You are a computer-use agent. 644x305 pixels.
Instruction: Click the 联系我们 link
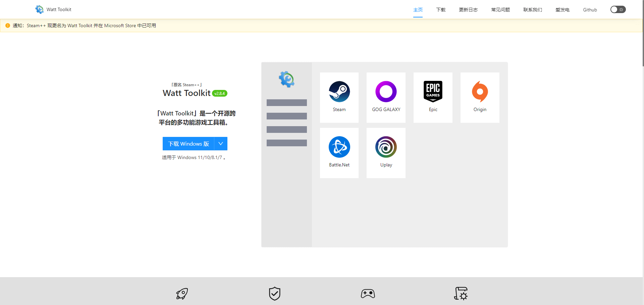(533, 10)
